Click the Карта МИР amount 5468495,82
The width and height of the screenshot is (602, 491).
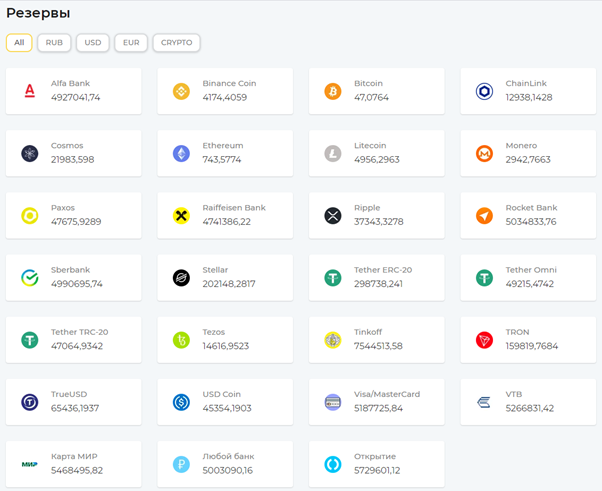[x=77, y=471]
